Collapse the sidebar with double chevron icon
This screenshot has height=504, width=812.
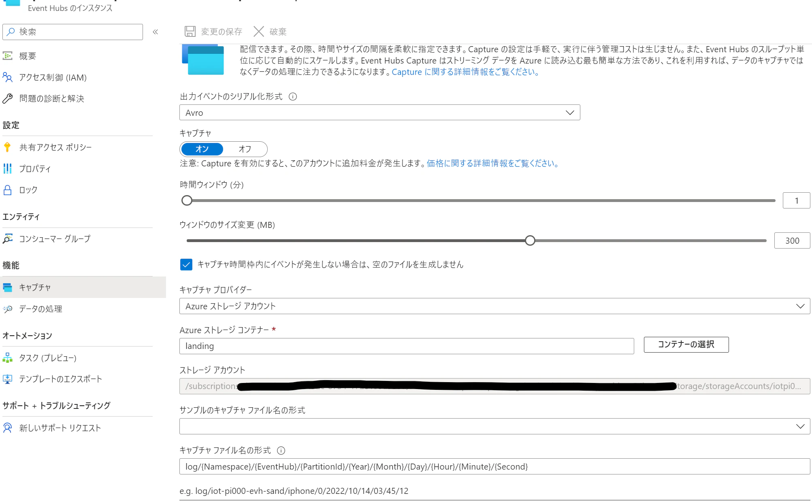click(155, 32)
